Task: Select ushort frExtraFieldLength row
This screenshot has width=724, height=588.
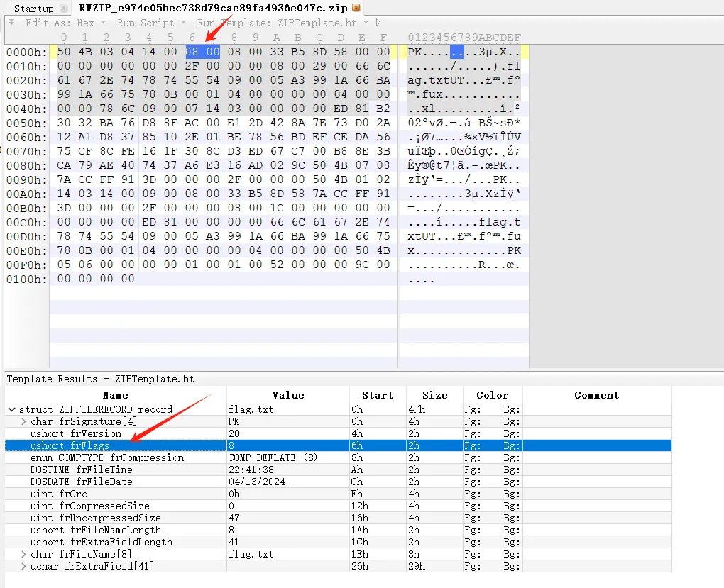Action: click(338, 542)
